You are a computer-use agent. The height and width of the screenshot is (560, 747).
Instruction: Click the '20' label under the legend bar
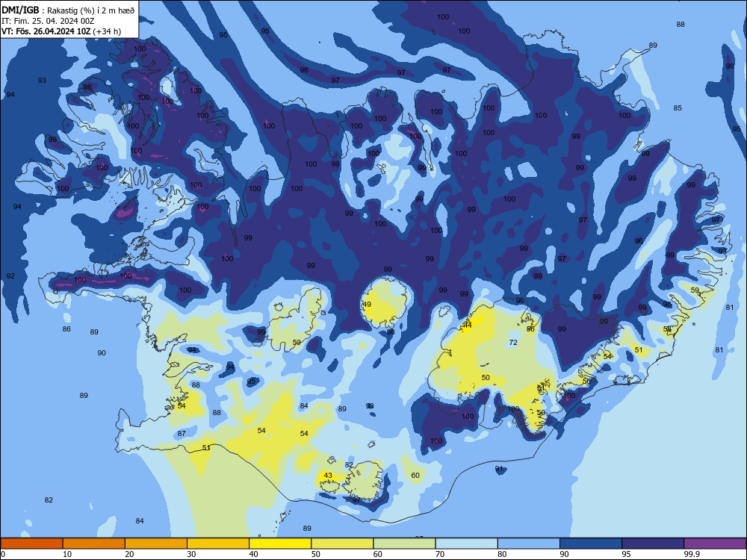[x=129, y=554]
